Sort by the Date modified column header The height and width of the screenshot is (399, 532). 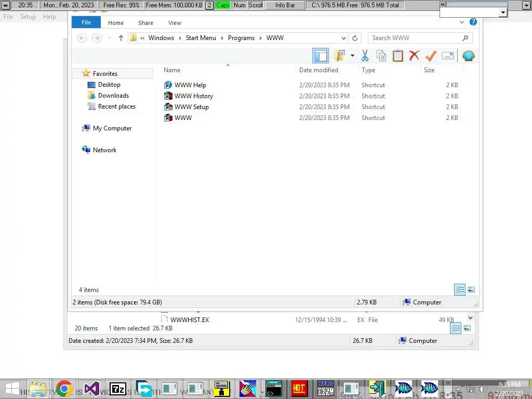pyautogui.click(x=318, y=70)
